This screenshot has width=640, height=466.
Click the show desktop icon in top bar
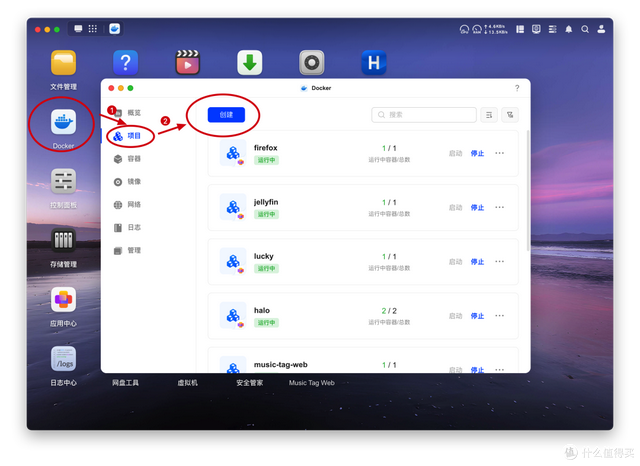point(78,29)
